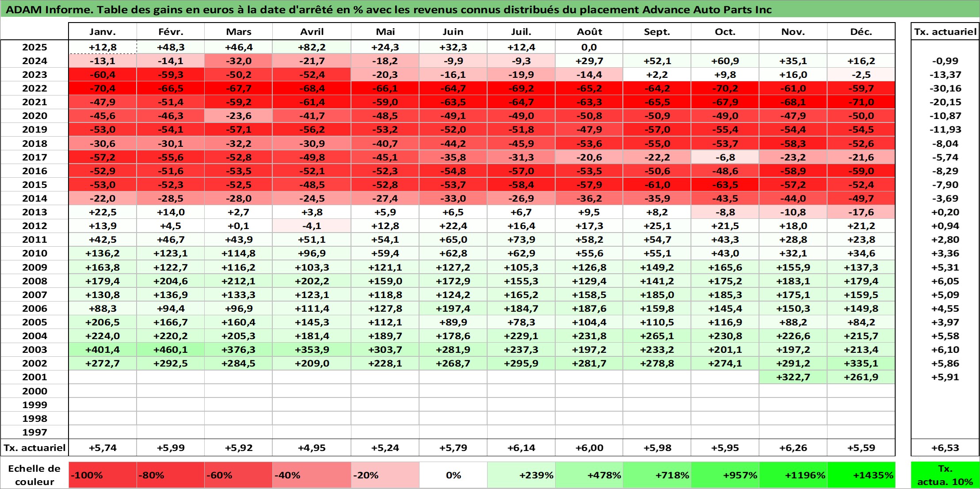980x489 pixels.
Task: Click the '+82,2' cell for April 2025
Action: tap(312, 47)
